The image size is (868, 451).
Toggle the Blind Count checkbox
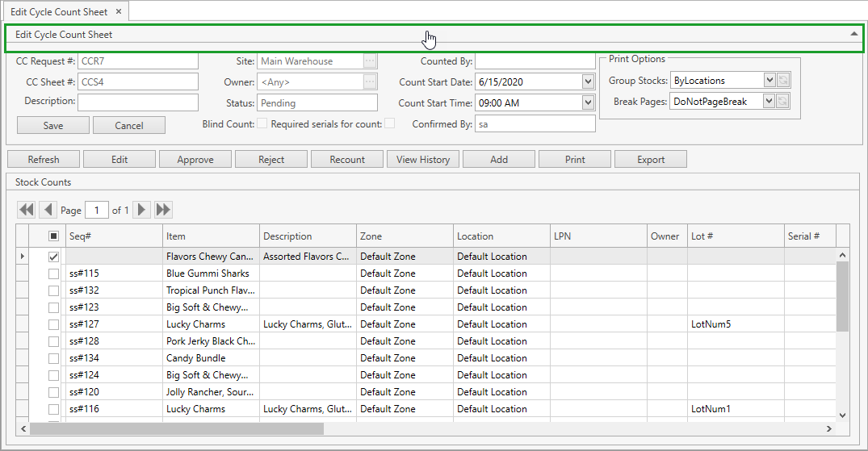tap(262, 123)
